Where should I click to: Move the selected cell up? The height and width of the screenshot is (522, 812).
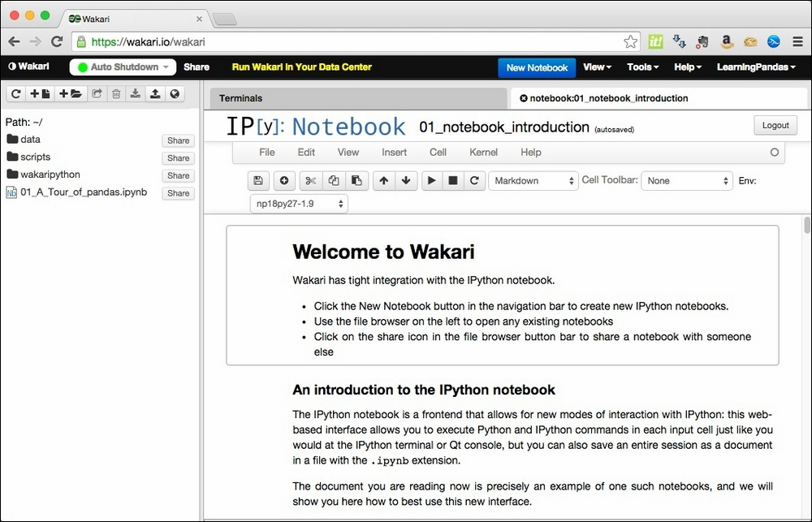(384, 181)
